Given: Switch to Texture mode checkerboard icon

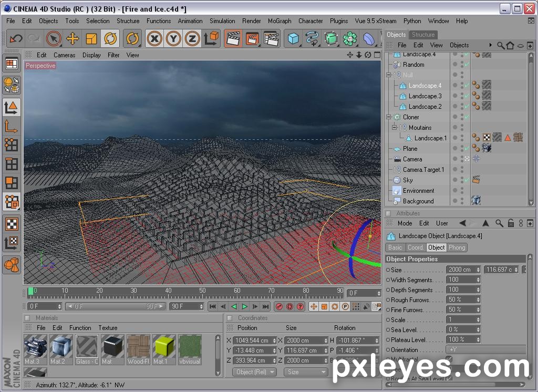Looking at the screenshot, I should click(12, 224).
